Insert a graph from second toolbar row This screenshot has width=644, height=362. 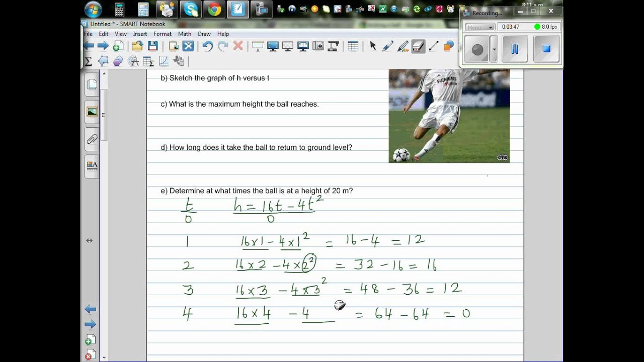tap(164, 61)
